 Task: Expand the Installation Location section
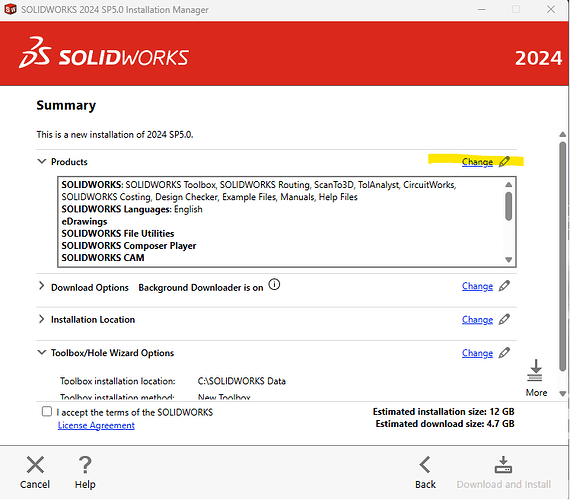click(41, 319)
